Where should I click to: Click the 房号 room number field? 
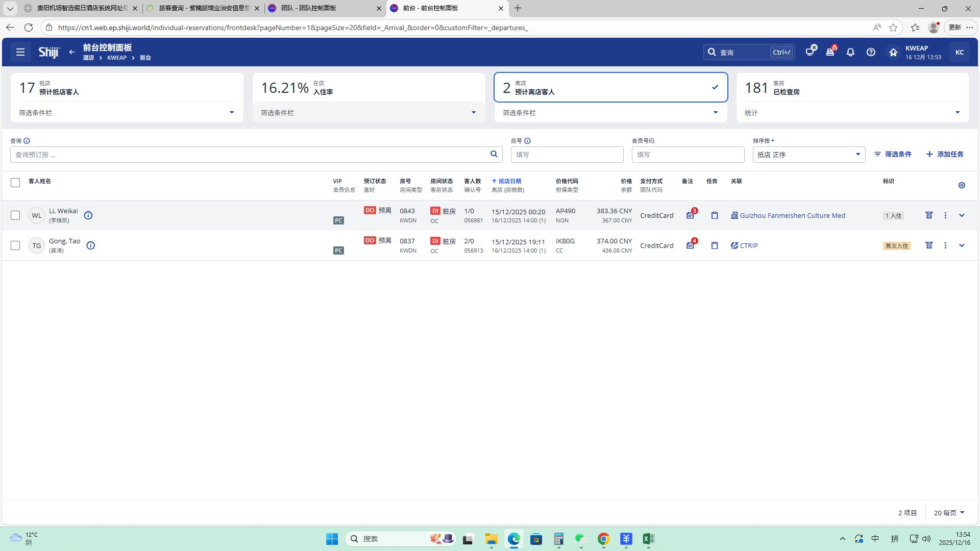pyautogui.click(x=567, y=155)
